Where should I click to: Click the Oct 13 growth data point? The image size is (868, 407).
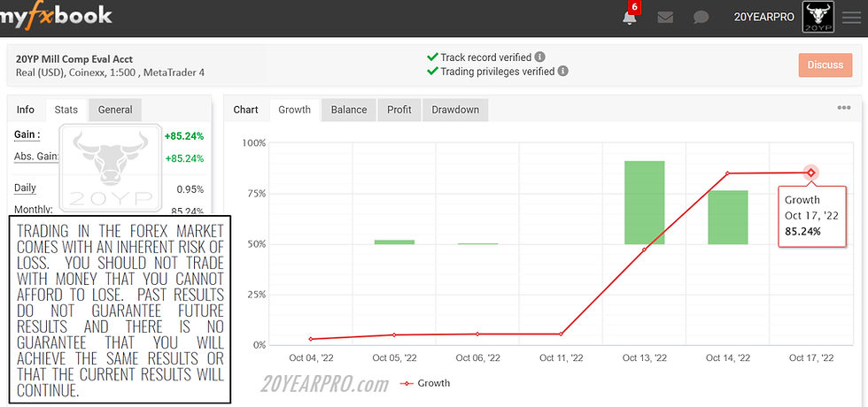point(644,250)
